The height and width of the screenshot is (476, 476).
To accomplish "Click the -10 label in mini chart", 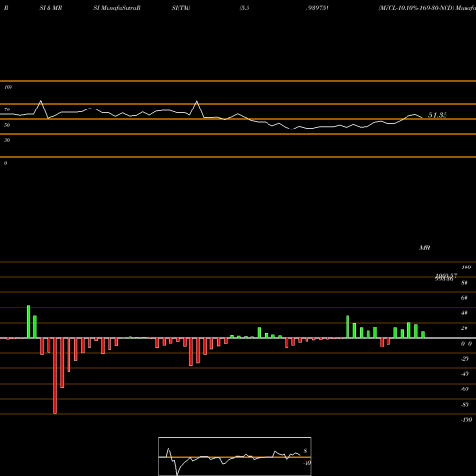I will point(307,463).
